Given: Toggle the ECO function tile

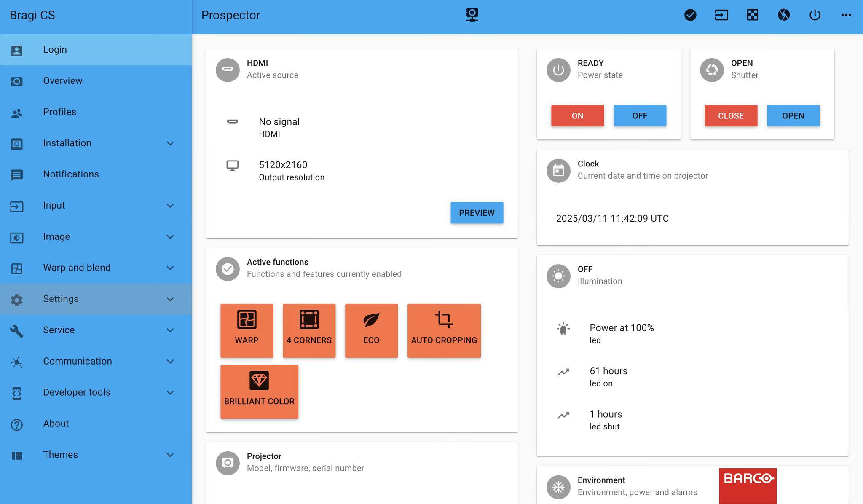Looking at the screenshot, I should click(x=371, y=331).
